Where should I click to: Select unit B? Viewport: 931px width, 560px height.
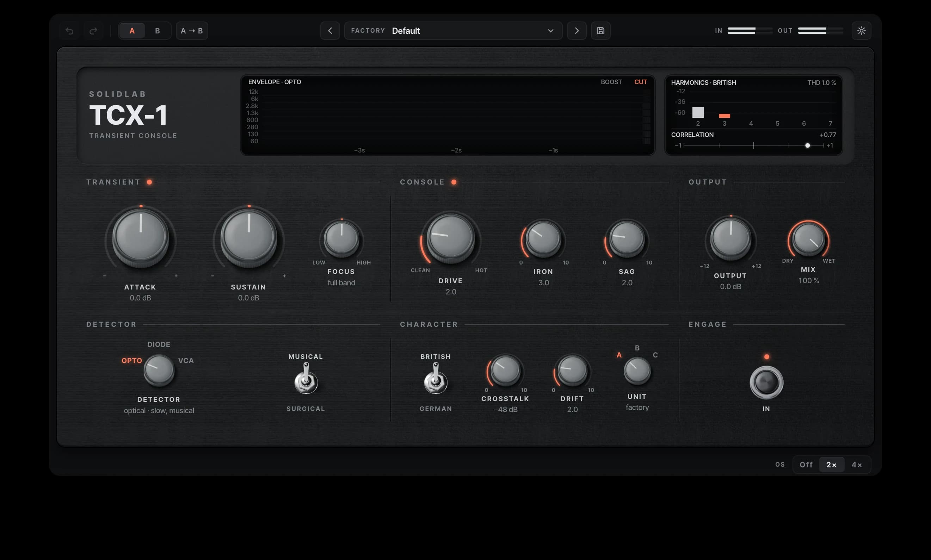pos(637,348)
